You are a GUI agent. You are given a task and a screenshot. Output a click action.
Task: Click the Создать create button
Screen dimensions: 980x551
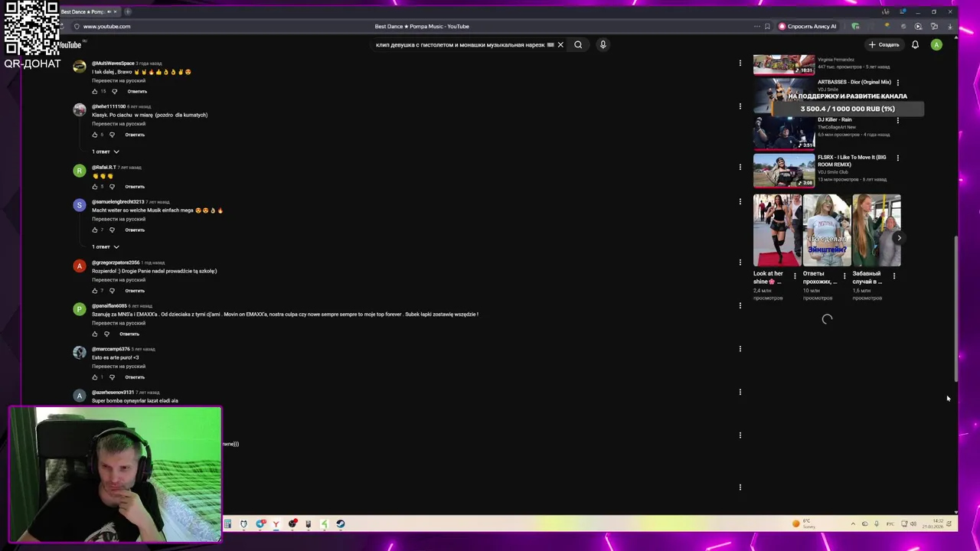click(884, 44)
